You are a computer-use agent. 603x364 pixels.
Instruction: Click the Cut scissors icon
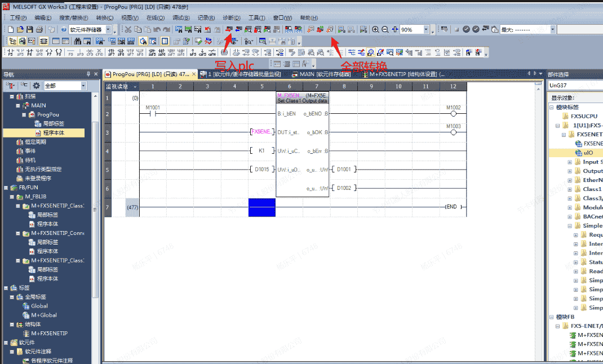(128, 29)
